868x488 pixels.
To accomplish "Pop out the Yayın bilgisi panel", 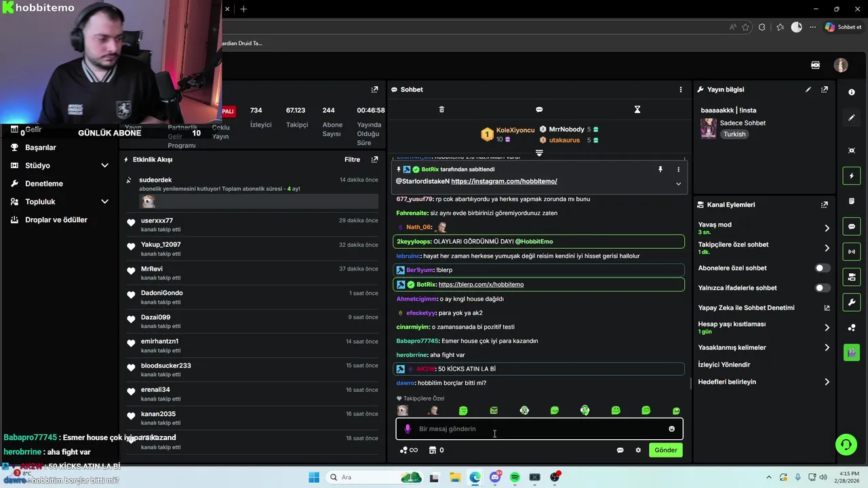I will point(825,89).
